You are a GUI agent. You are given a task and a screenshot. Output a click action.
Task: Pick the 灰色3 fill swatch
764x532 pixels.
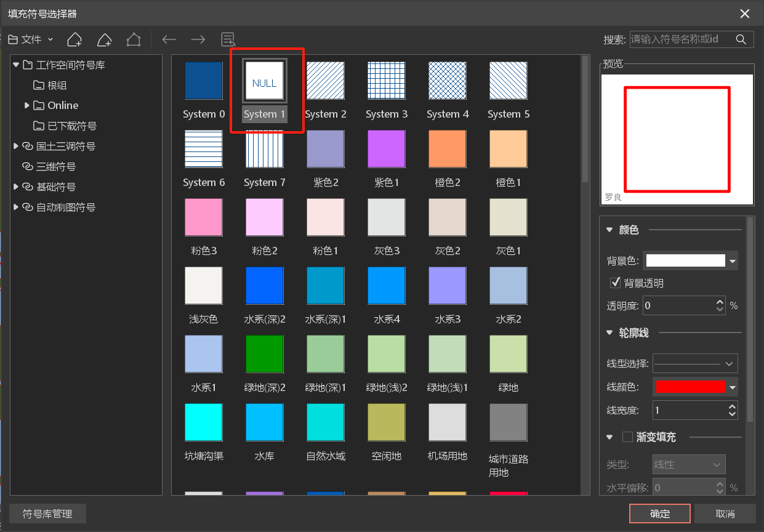point(387,217)
